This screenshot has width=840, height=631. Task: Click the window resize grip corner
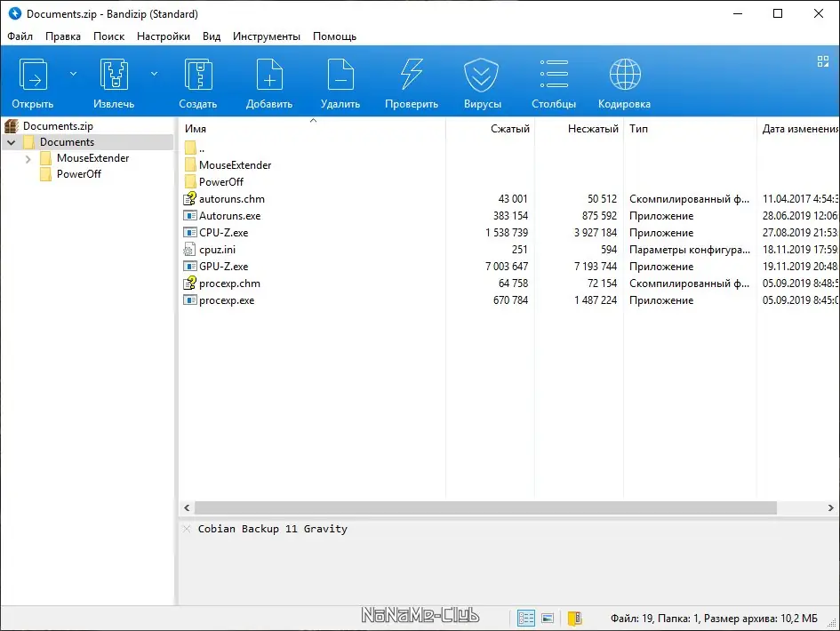(x=833, y=624)
